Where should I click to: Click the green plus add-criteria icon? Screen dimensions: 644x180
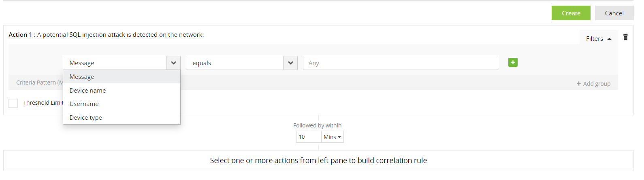pyautogui.click(x=513, y=62)
